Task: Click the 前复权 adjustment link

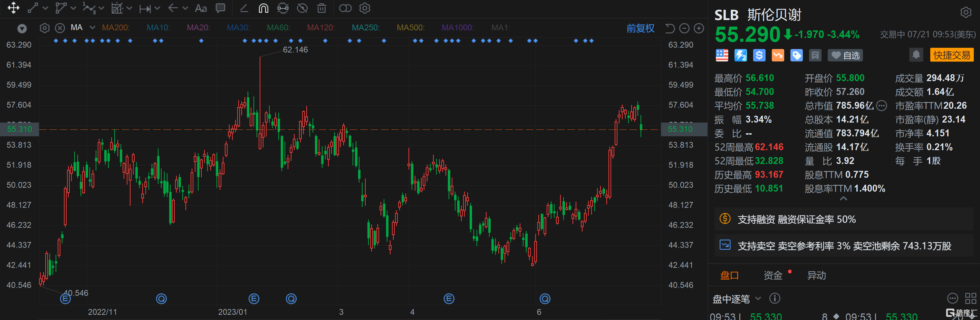Action: coord(640,29)
